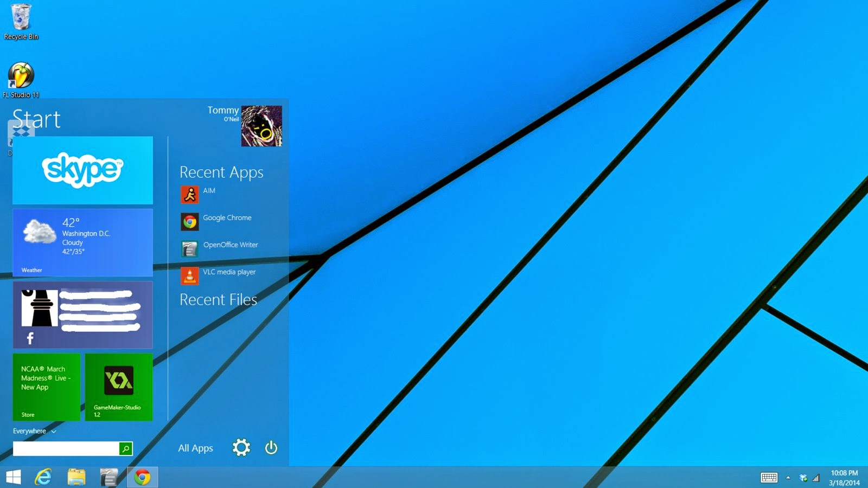Open the Skype tile
Viewport: 868px width, 488px height.
point(82,170)
